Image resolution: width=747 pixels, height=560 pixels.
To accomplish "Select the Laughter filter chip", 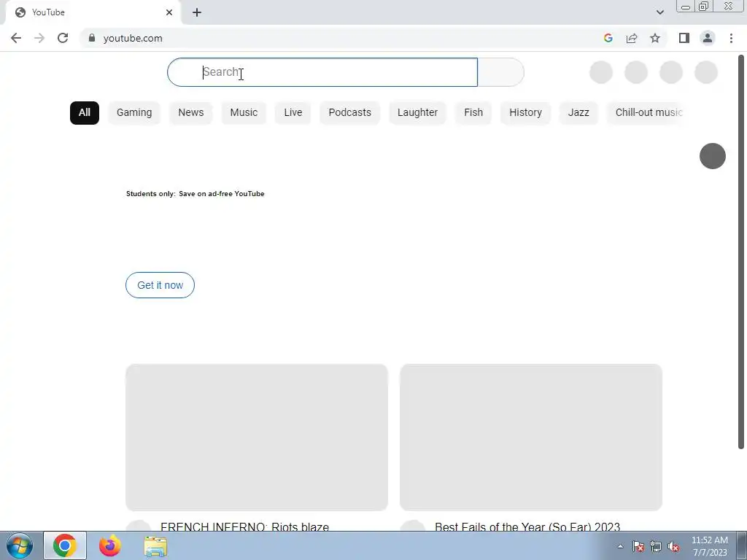I will pos(417,113).
